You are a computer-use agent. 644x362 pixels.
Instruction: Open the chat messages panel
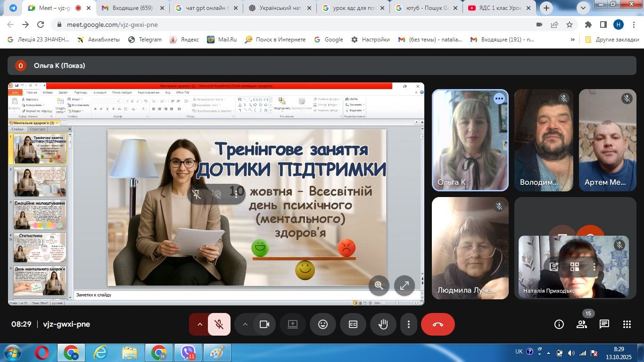pyautogui.click(x=604, y=324)
